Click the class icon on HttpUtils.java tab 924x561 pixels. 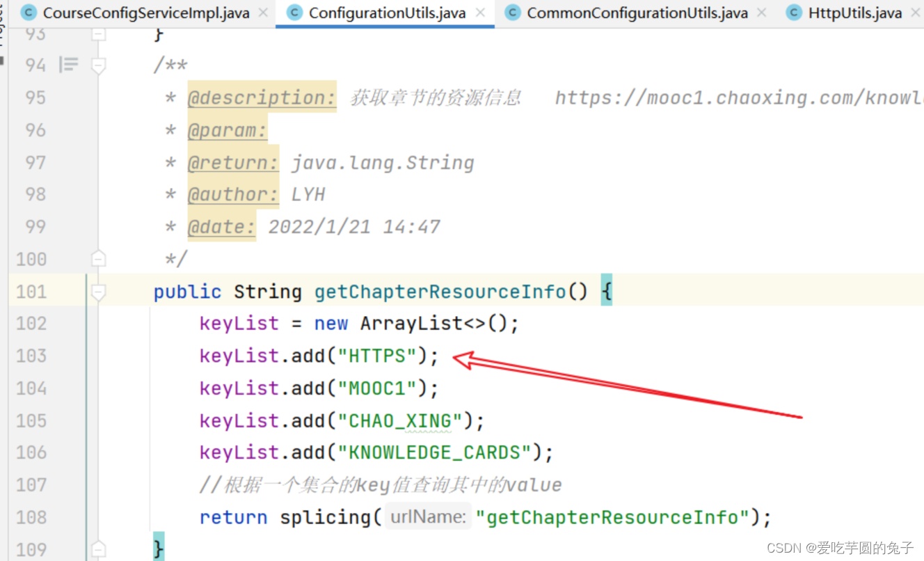(x=794, y=13)
